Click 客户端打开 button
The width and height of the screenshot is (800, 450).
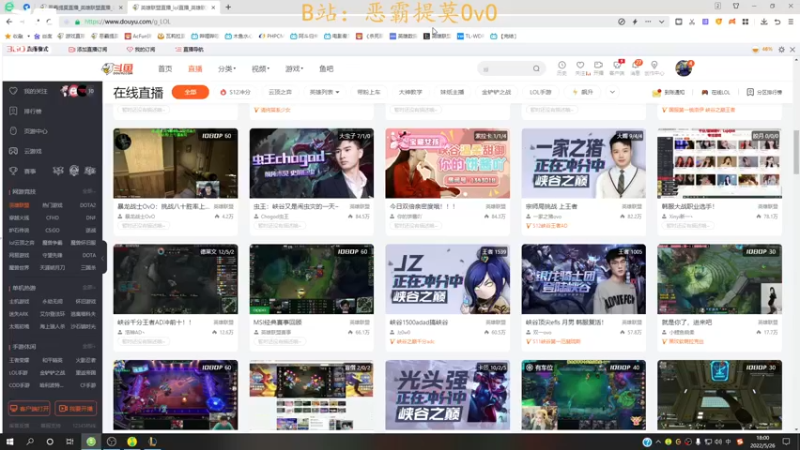[x=29, y=409]
